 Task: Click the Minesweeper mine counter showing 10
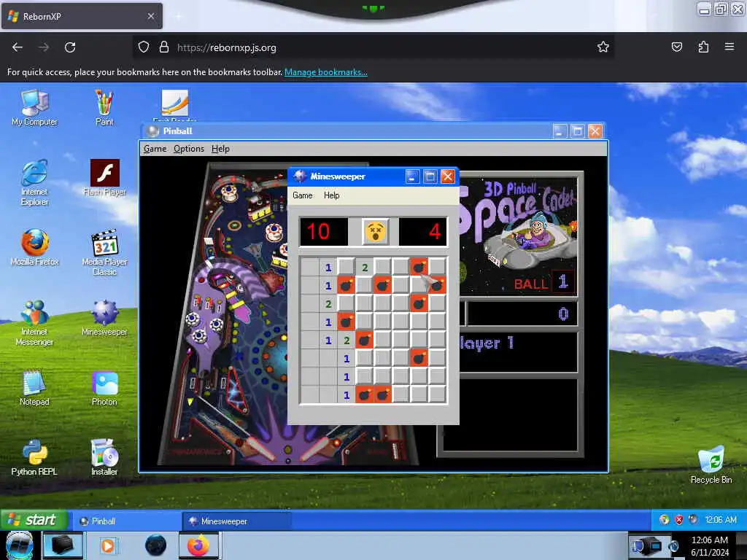[323, 232]
